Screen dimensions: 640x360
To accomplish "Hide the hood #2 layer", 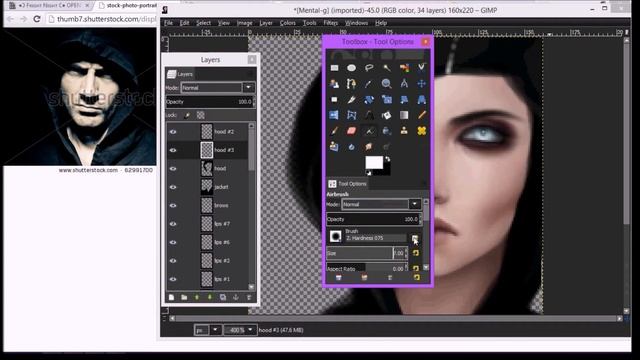I will click(173, 132).
